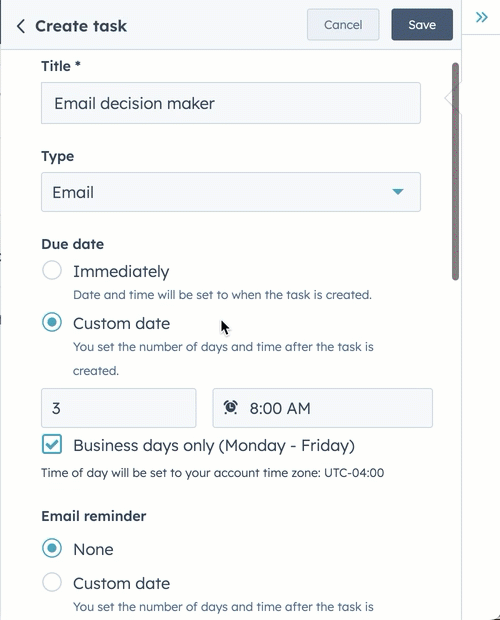Click the alarm clock icon in time field
Image resolution: width=500 pixels, height=620 pixels.
tap(230, 407)
